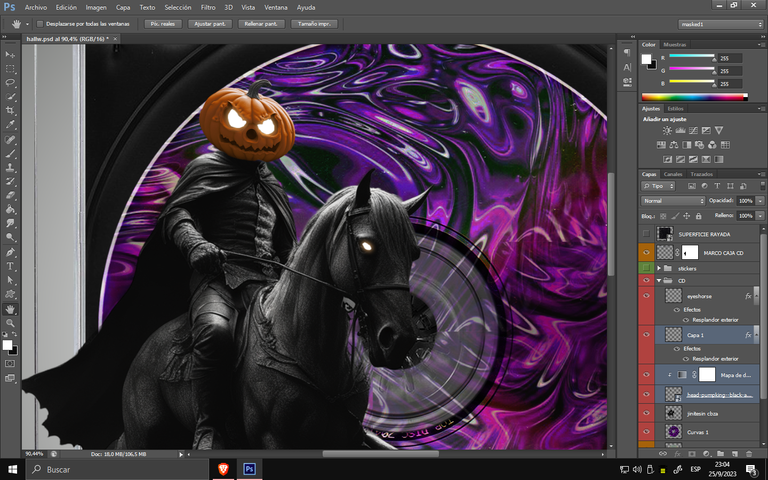
Task: Select the Dodge tool
Action: (x=10, y=237)
